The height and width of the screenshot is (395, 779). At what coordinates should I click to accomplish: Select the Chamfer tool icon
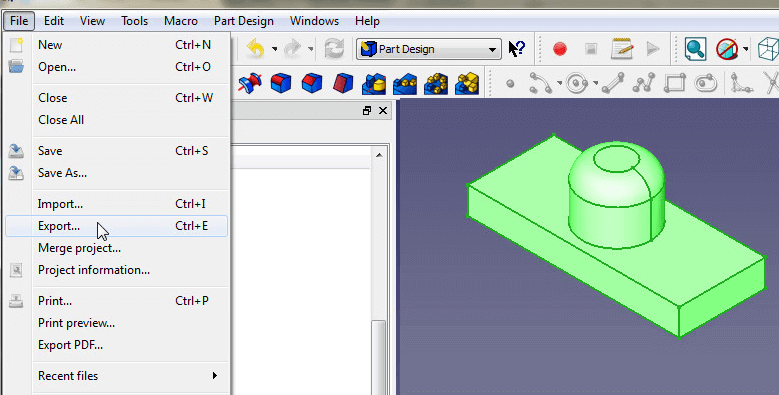pyautogui.click(x=312, y=83)
